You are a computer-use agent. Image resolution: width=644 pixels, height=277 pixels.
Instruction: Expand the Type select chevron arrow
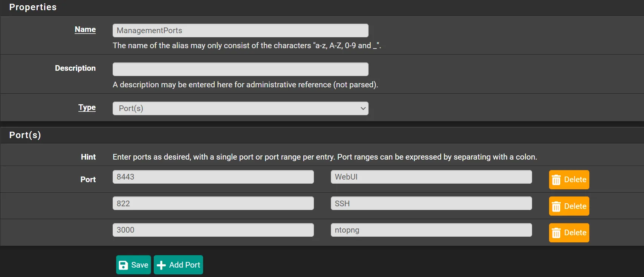pyautogui.click(x=363, y=108)
